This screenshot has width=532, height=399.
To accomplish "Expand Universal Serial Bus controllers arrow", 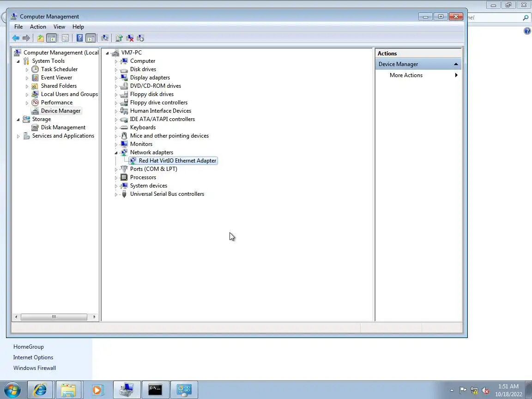I will point(116,194).
